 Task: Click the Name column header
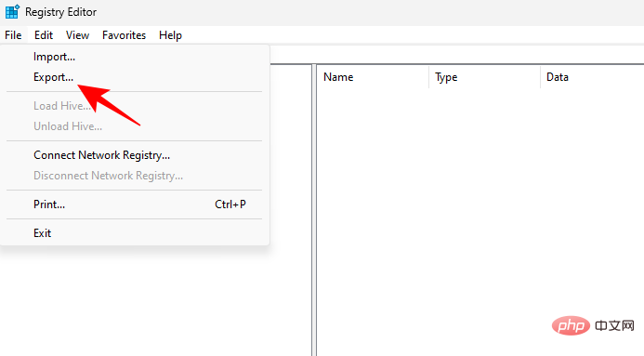373,77
